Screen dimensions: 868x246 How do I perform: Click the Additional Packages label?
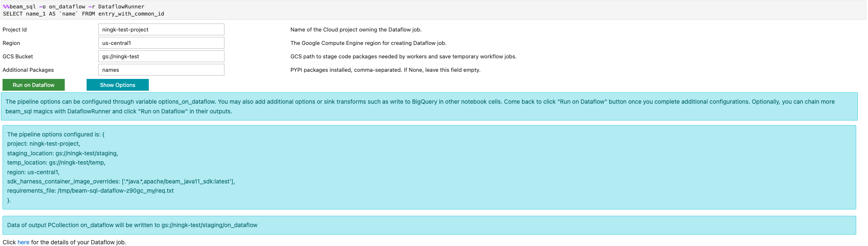coord(28,70)
